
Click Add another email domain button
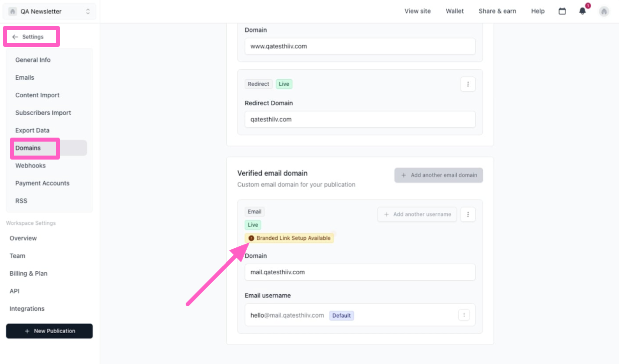coord(438,175)
